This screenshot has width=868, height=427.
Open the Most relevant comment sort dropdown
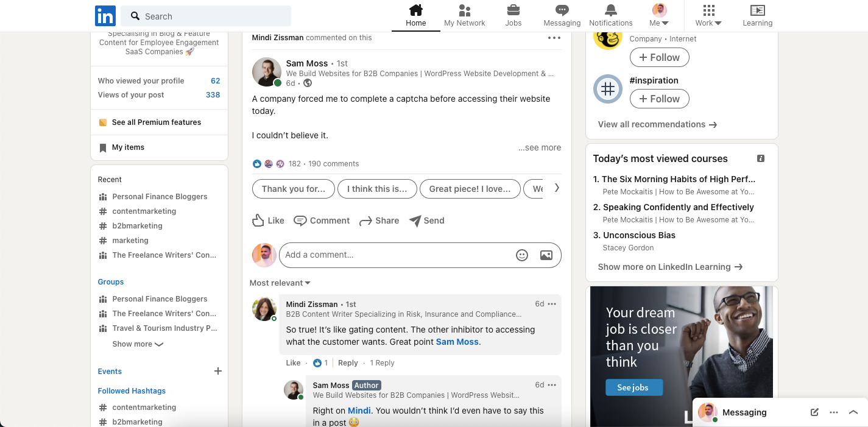point(280,283)
